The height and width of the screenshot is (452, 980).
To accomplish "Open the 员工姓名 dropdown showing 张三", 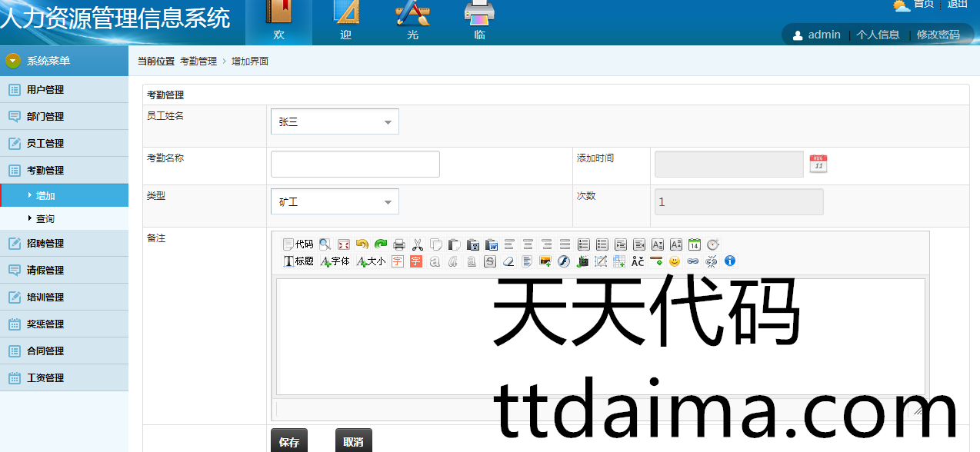I will pos(335,121).
